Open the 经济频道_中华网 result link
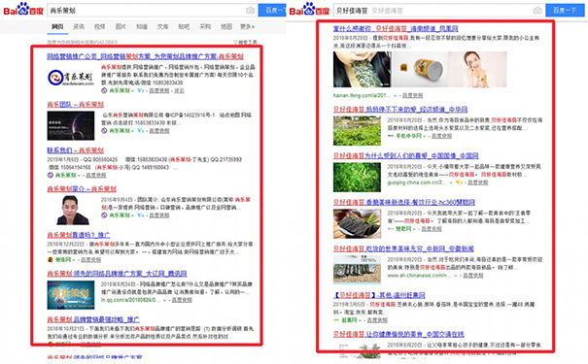Screen dimensions: 588x364 (400, 110)
